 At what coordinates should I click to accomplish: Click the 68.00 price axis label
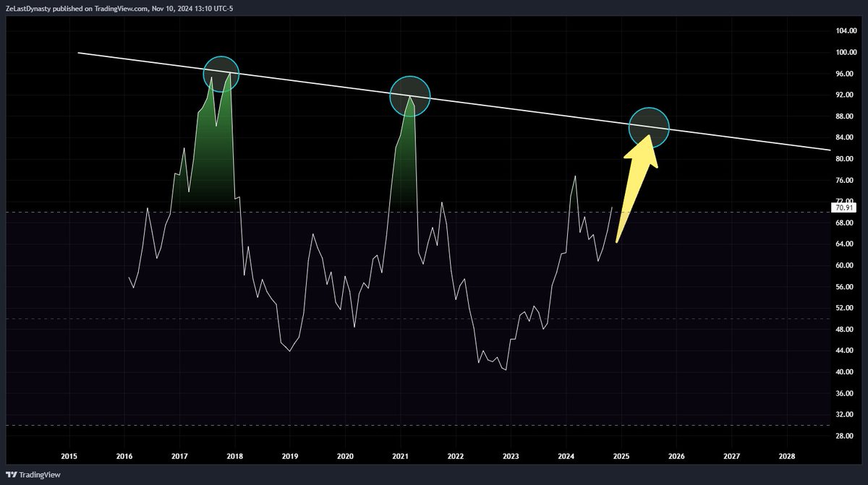[846, 223]
